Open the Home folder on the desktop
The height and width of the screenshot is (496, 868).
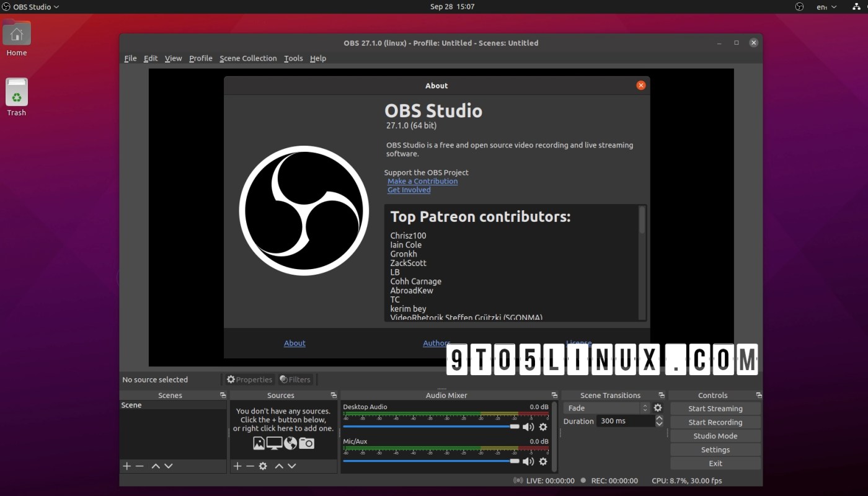(17, 38)
